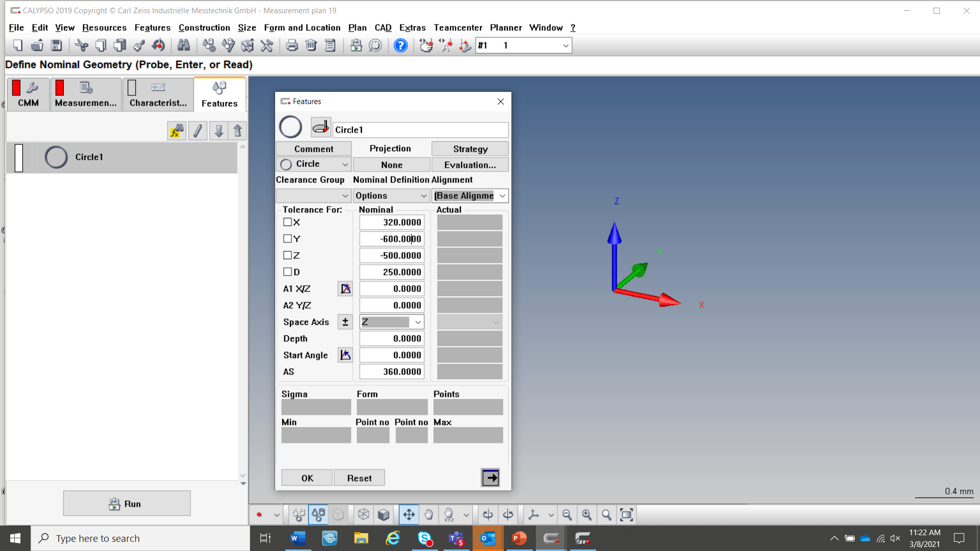
Task: Click the Save measurement plan icon
Action: point(56,45)
